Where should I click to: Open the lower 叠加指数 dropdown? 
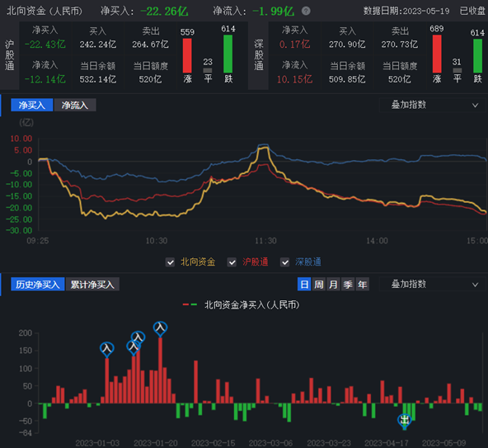pyautogui.click(x=432, y=284)
